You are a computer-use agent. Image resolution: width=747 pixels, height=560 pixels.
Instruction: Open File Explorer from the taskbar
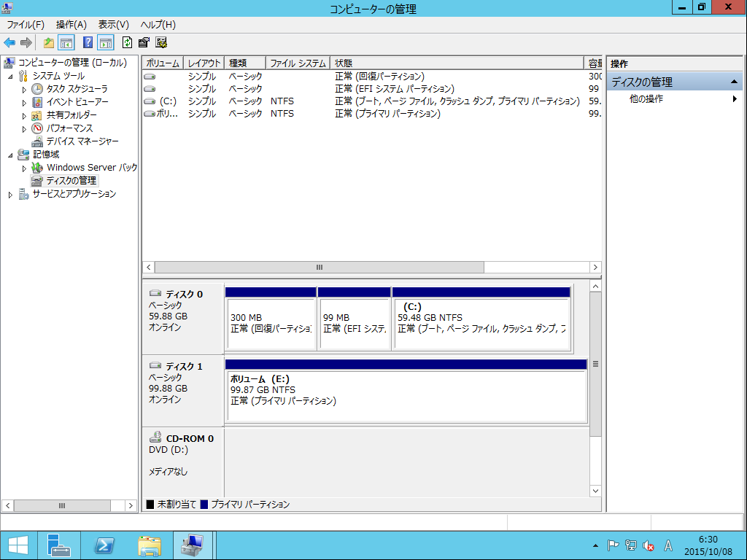(149, 545)
